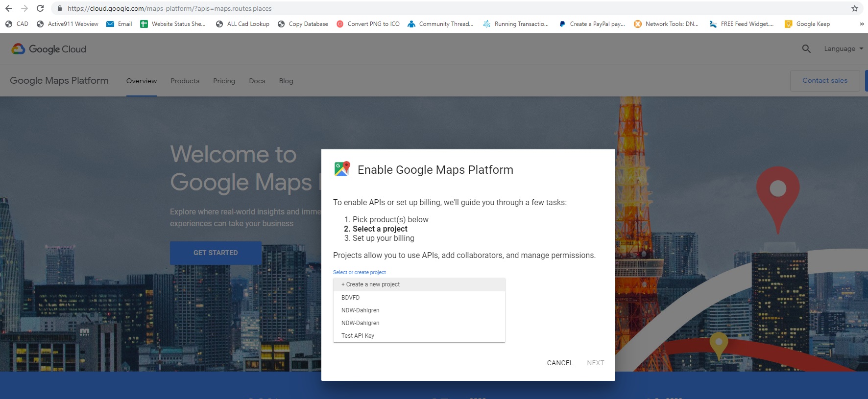Click the 'Select or create project' label
868x399 pixels.
point(360,272)
